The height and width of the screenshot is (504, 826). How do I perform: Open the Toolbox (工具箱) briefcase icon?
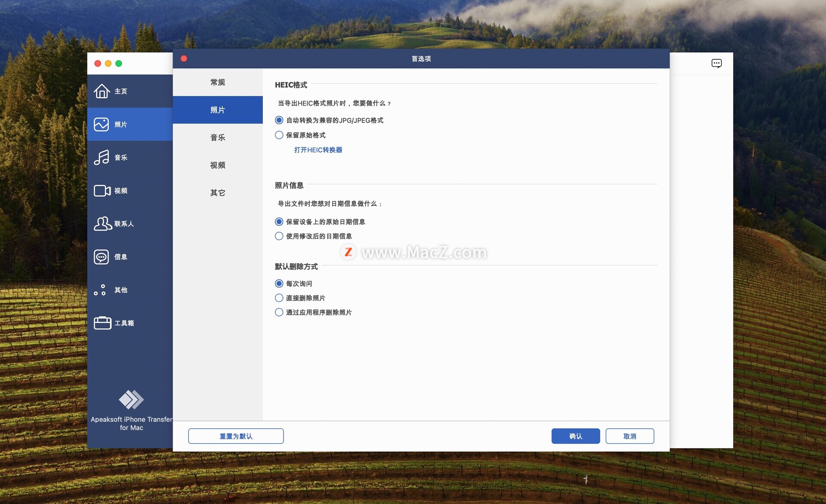(x=102, y=323)
